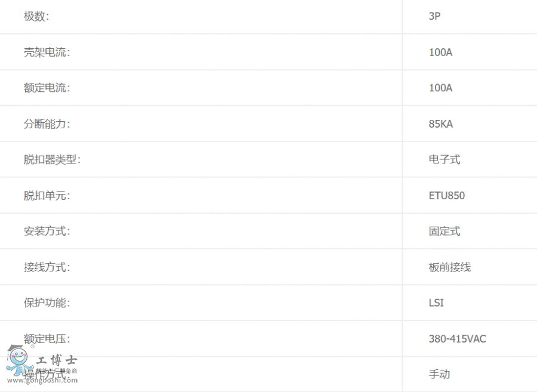Click the 工博士 mascot logo icon
Viewport: 537px width, 392px height.
click(x=19, y=360)
